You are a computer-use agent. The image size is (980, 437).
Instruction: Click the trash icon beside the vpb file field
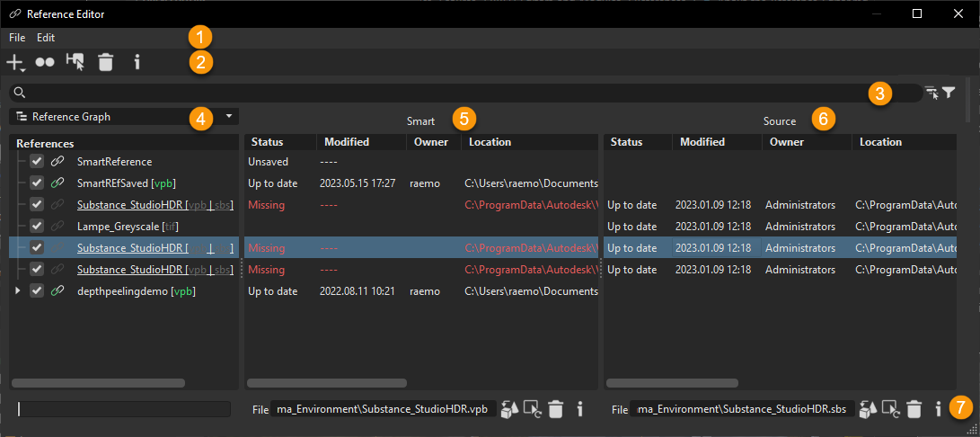point(556,409)
